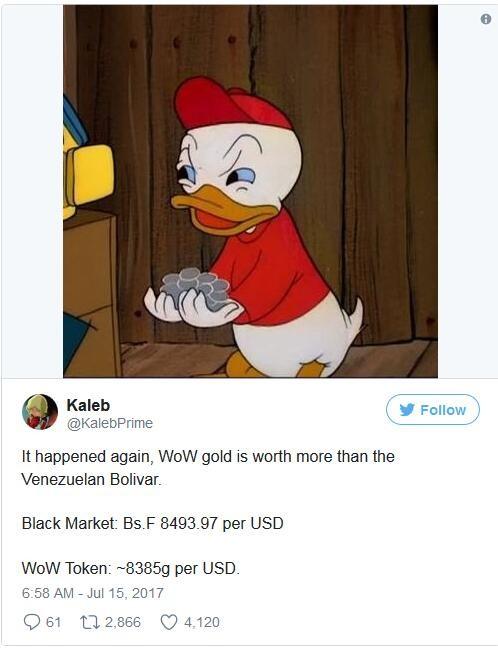Open the cartoon duck image attachment
Viewport: 498px width, 649px height.
(250, 191)
